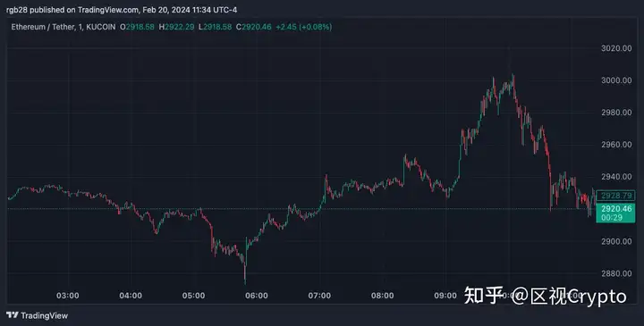The height and width of the screenshot is (326, 644).
Task: Click the candle peak near 3000
Action: click(x=513, y=76)
